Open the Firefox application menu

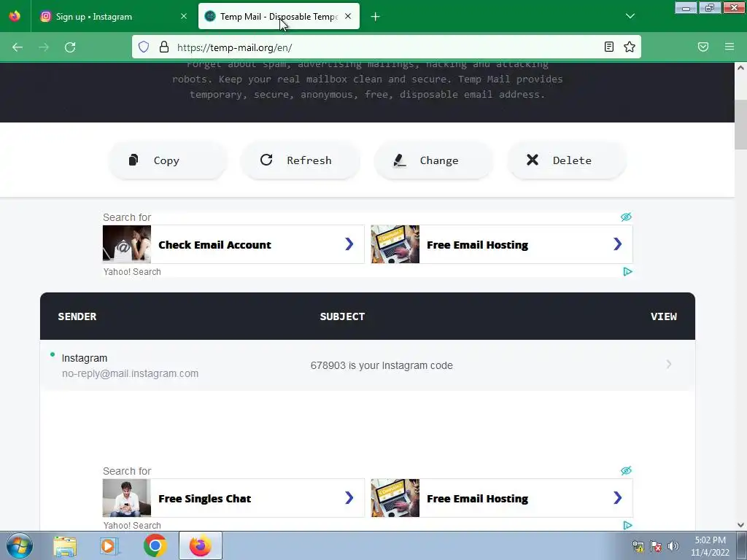729,47
